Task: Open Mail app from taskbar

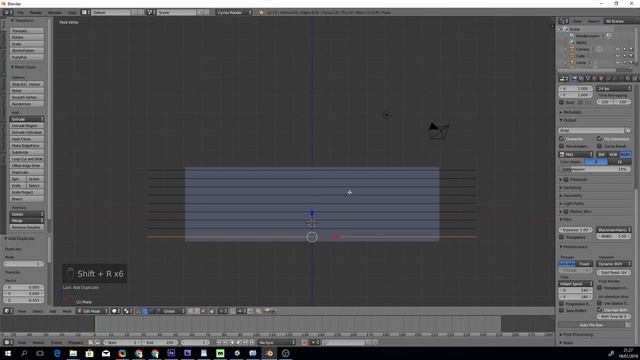Action: [106, 353]
